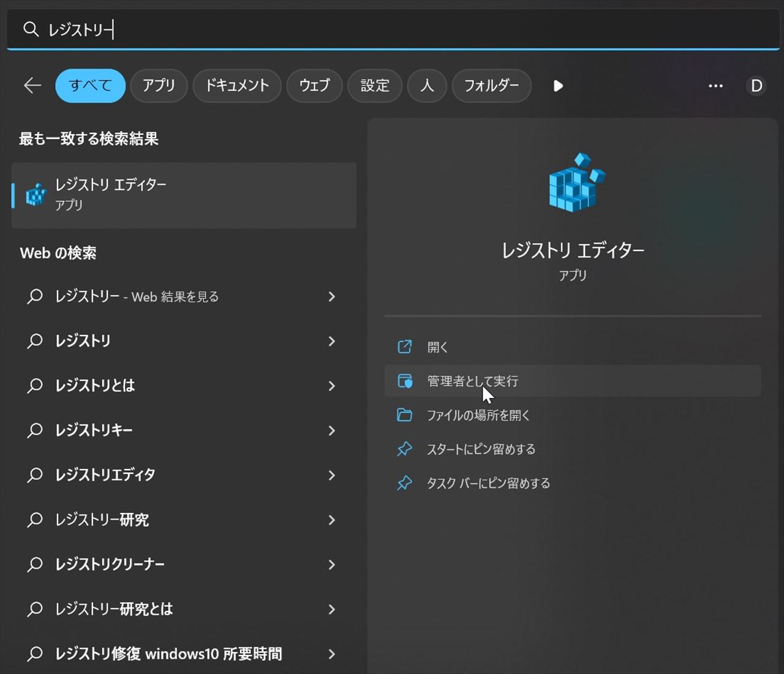Click search icon beside レジストリエディタ
Screen dimensions: 784x674
(x=35, y=475)
